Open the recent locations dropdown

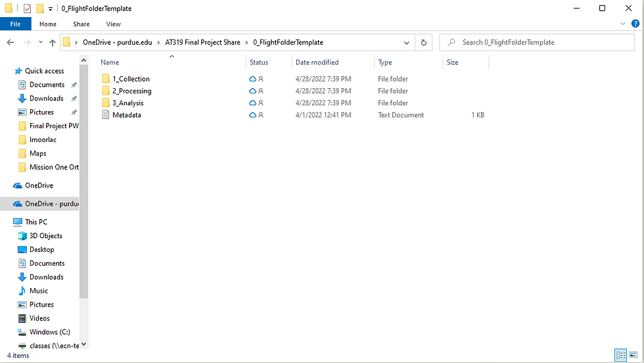coord(41,42)
